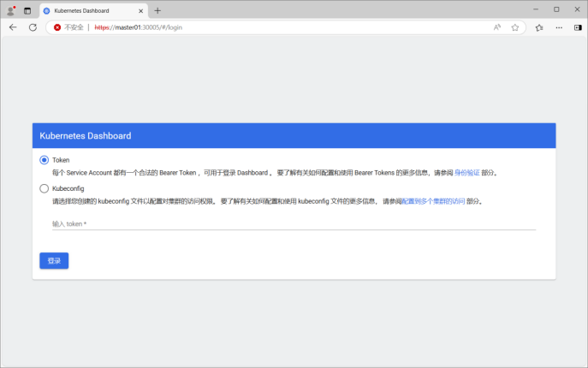This screenshot has height=368, width=588.
Task: Open a new browser tab
Action: [157, 11]
